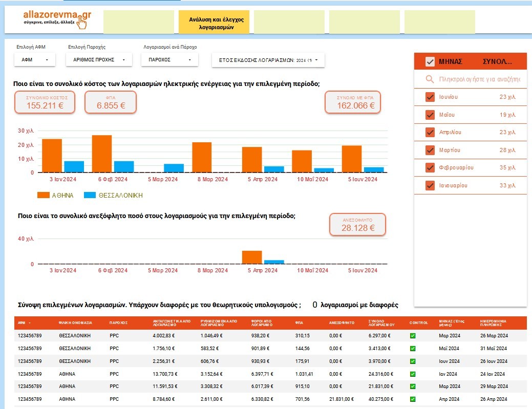Toggle the Φεβρουαρίου checkbox
532x409 pixels.
tap(430, 168)
